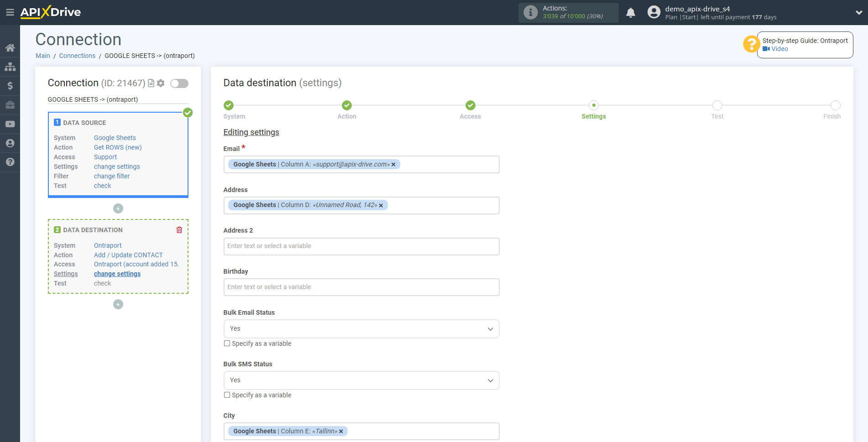
Task: Check Specify as a variable under Bulk Email Status
Action: click(227, 343)
